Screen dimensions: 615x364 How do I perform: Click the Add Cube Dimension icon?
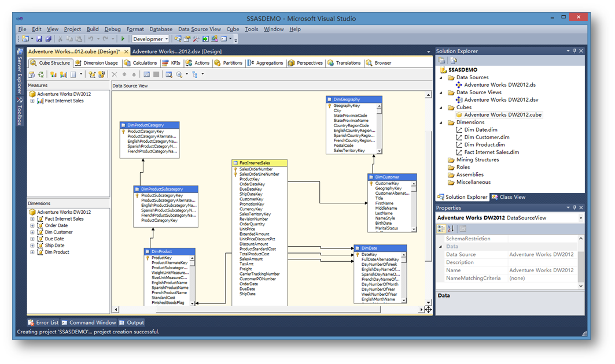[x=93, y=75]
